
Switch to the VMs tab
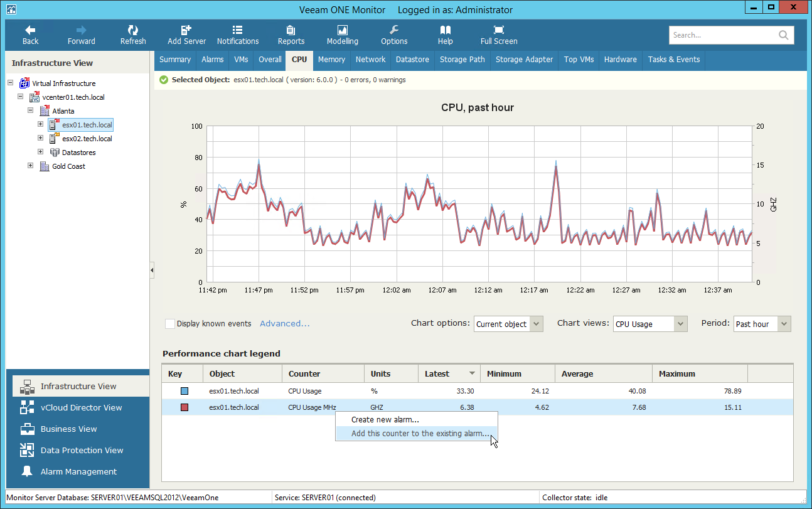pyautogui.click(x=241, y=60)
